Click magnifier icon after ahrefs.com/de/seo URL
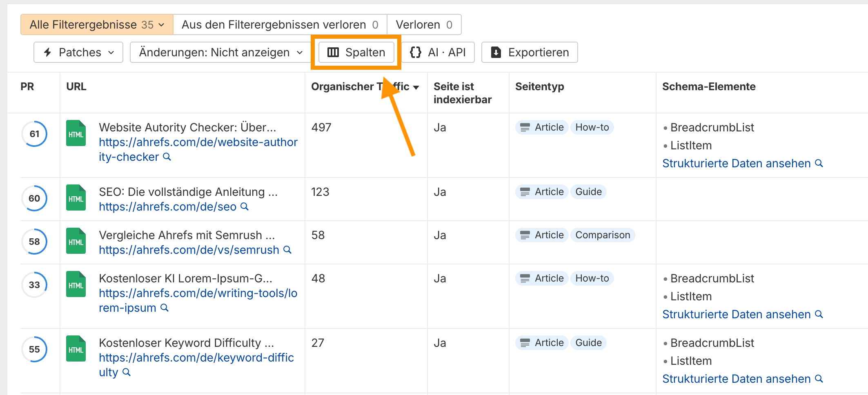Viewport: 868px width, 395px height. click(x=245, y=206)
